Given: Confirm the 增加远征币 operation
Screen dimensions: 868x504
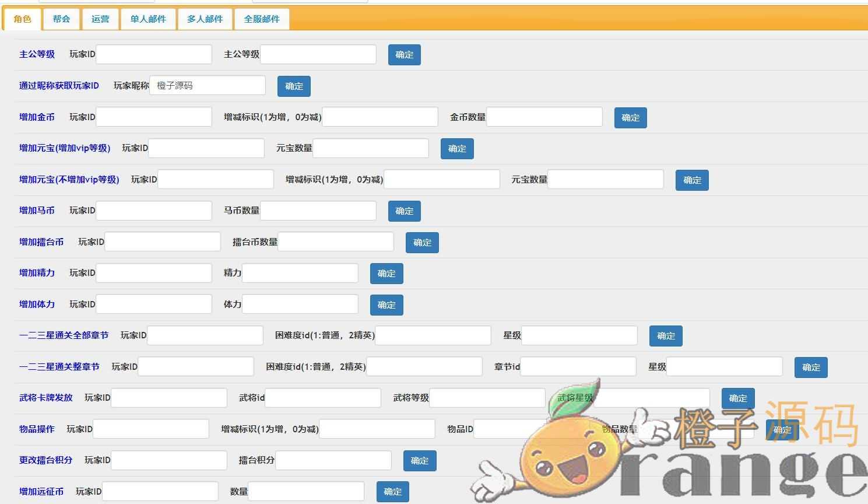Looking at the screenshot, I should (x=392, y=492).
